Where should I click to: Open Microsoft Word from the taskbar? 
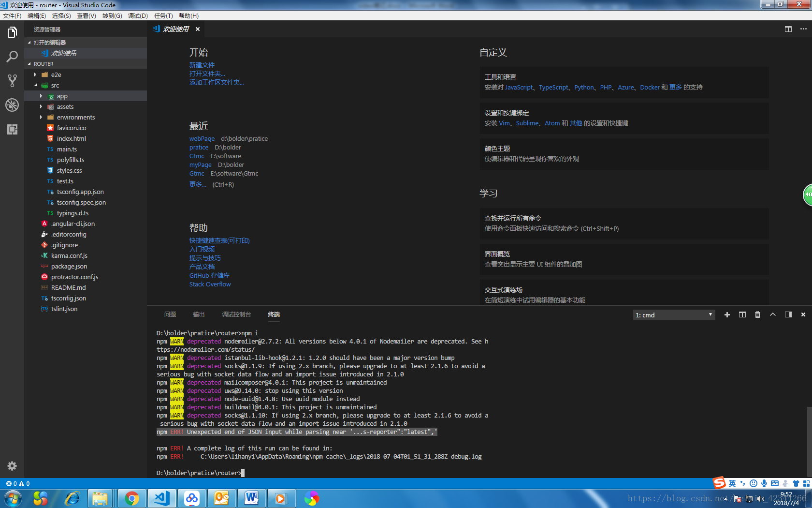point(251,498)
